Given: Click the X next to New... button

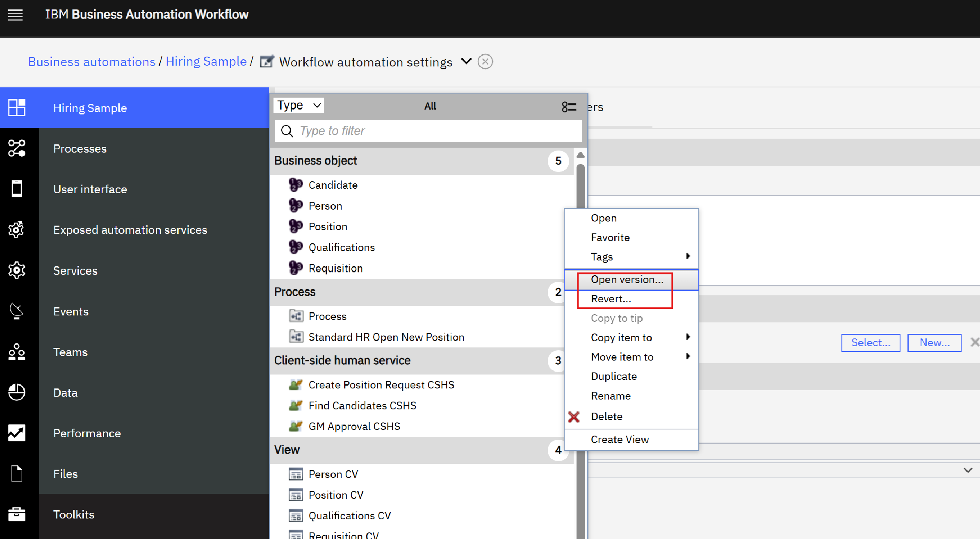Looking at the screenshot, I should [974, 343].
